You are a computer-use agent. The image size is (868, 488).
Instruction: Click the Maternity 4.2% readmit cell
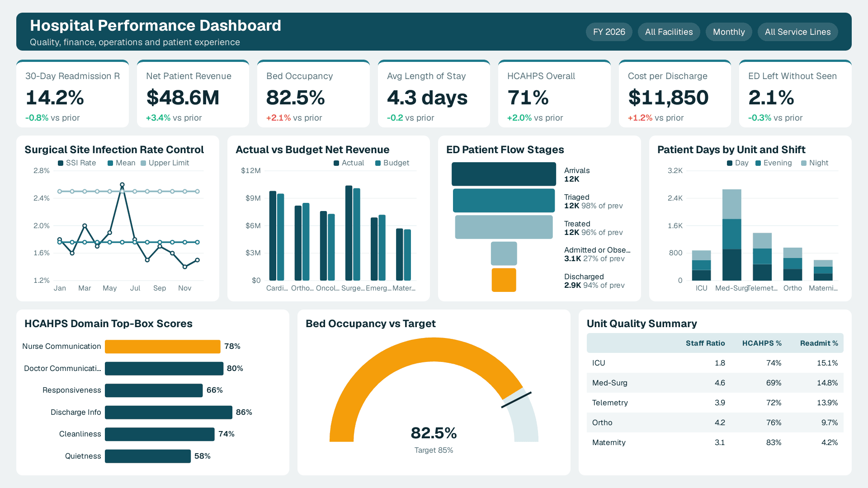(x=829, y=442)
